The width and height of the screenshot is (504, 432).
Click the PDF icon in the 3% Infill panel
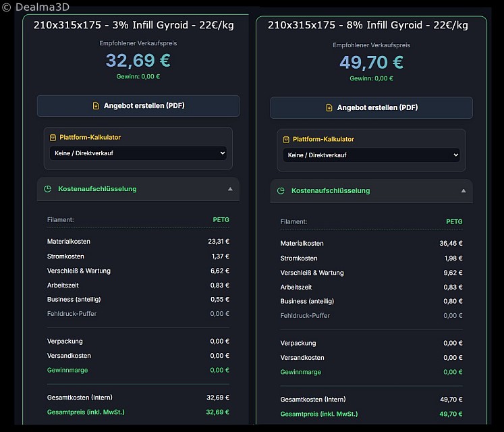click(96, 106)
